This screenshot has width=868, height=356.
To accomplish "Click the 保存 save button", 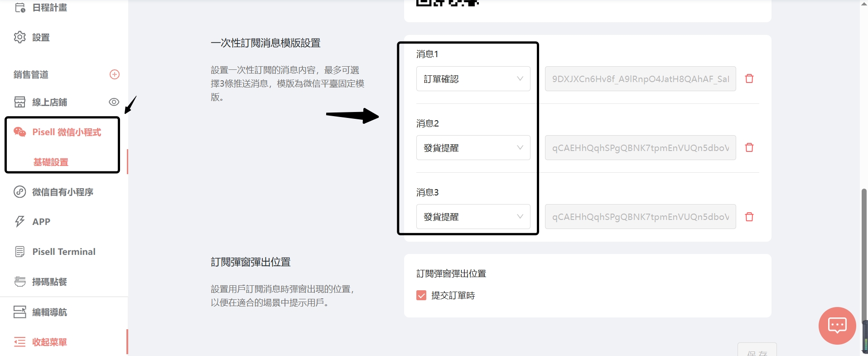I will pos(757,350).
